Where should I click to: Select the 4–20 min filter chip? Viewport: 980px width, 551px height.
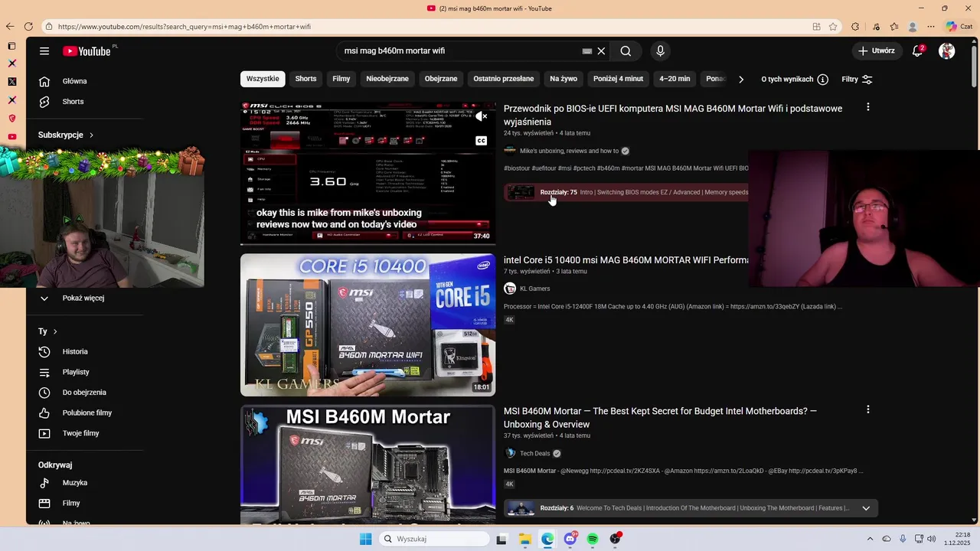675,79
